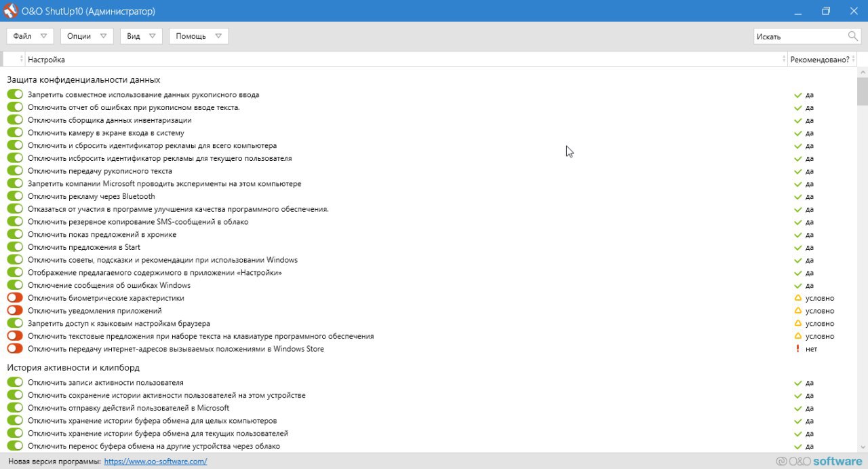Click the vertical scrollbar thumb
The width and height of the screenshot is (868, 469).
pos(862,92)
